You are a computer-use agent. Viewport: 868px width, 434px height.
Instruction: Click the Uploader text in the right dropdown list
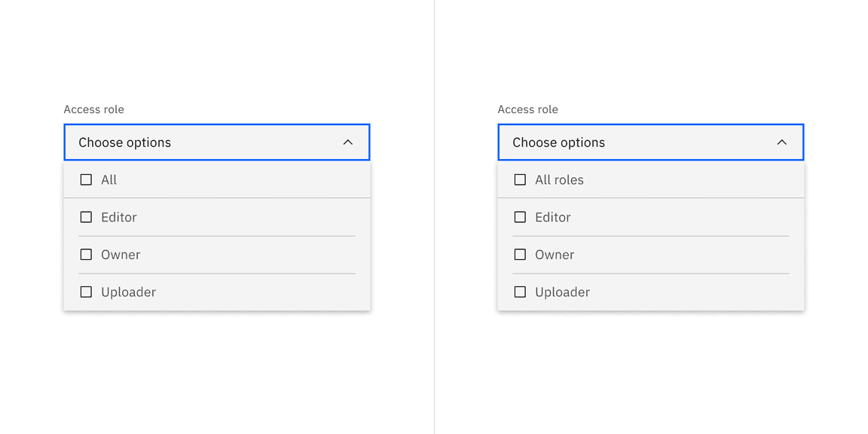562,292
